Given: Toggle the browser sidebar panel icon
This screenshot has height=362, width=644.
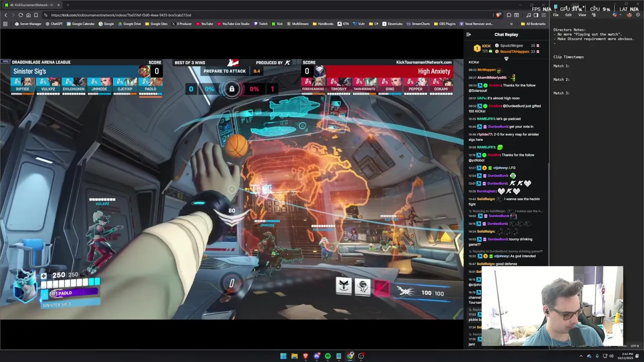Looking at the screenshot, I should tap(536, 15).
